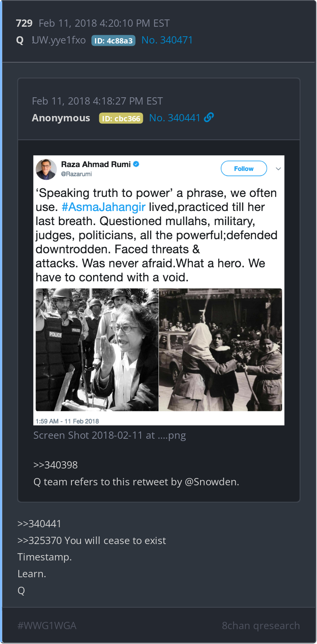Open the tweet options chevron next to Follow
Image resolution: width=317 pixels, height=644 pixels.
click(x=278, y=169)
